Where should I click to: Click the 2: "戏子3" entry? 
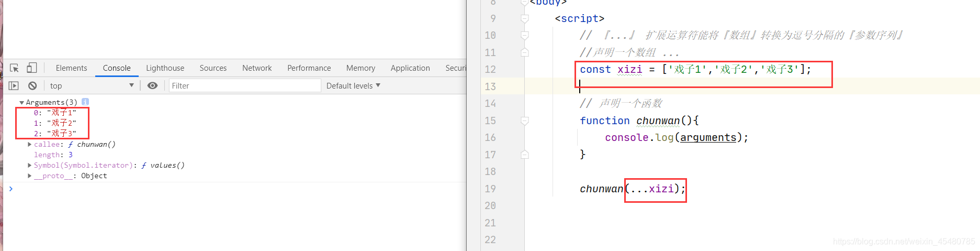click(55, 134)
